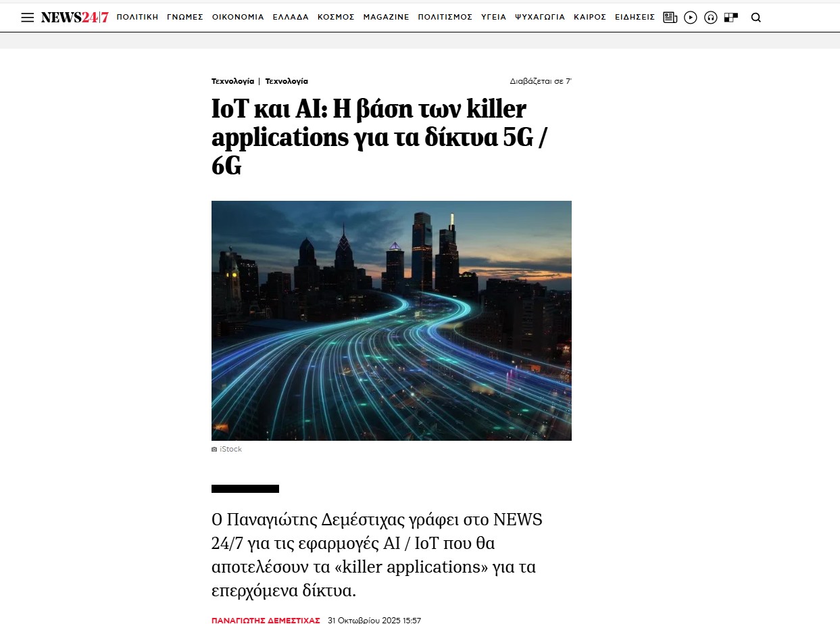The height and width of the screenshot is (624, 840).
Task: Go to ΥΓΕΙΑ section
Action: point(493,18)
